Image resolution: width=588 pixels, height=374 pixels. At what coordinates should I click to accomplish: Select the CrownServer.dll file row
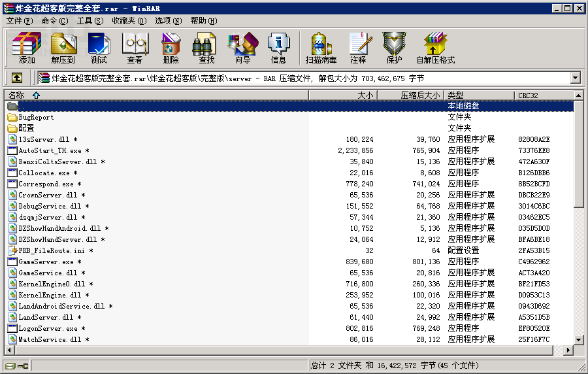[x=289, y=195]
